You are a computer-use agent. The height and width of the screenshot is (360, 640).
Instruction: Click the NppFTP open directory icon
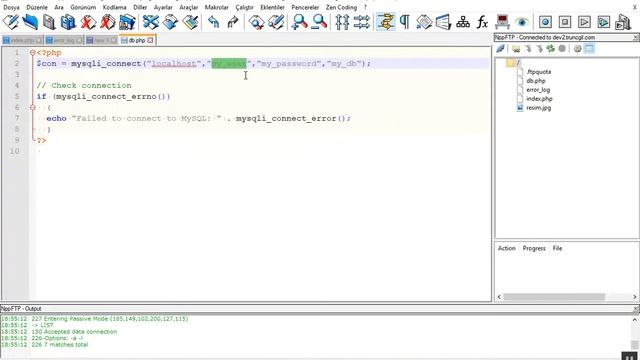pos(516,49)
